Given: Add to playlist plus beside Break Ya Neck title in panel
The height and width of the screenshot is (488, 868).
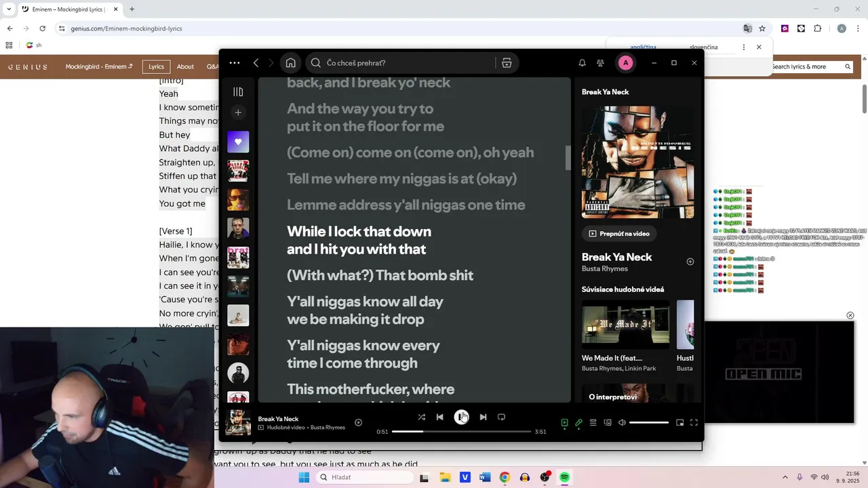Looking at the screenshot, I should tap(690, 262).
